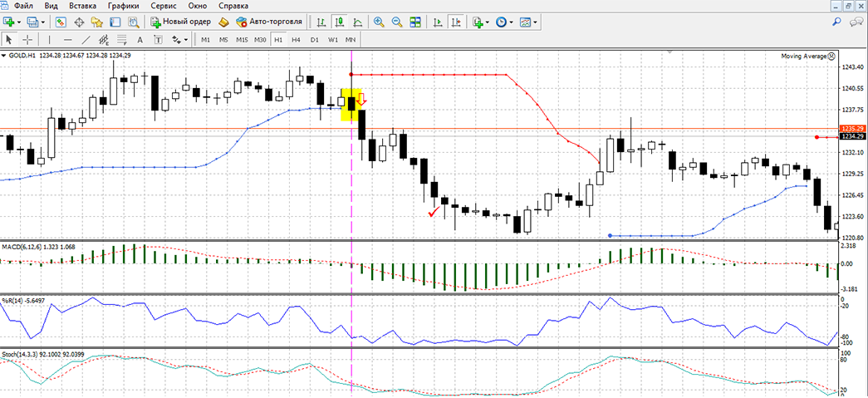Click the chart shift triangle marker

click(x=670, y=52)
